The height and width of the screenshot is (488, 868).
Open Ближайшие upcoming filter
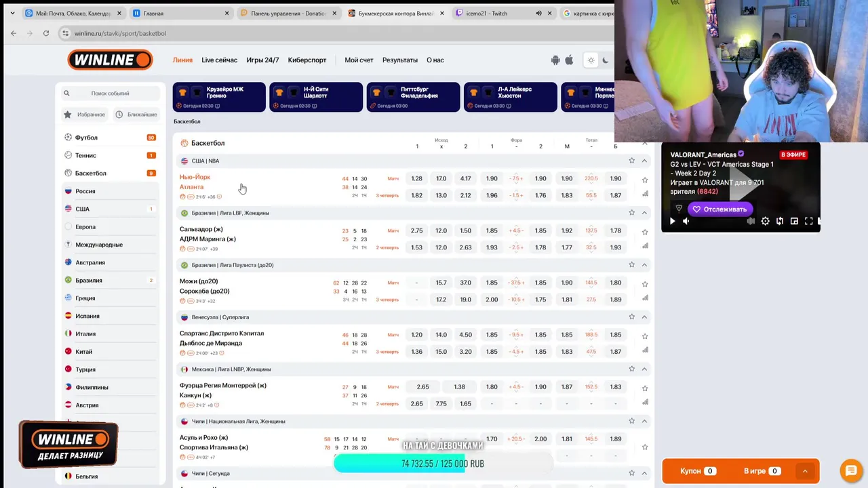pyautogui.click(x=136, y=115)
